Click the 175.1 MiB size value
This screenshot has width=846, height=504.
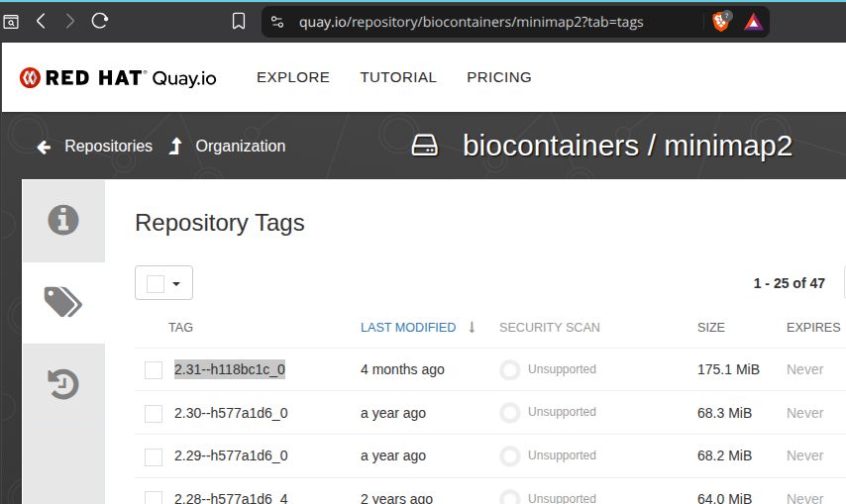pos(728,369)
